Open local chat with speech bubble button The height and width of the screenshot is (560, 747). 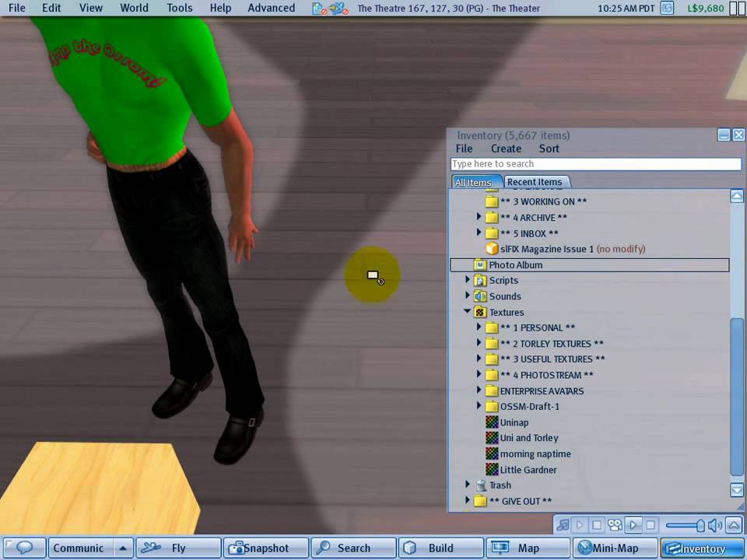[x=24, y=548]
